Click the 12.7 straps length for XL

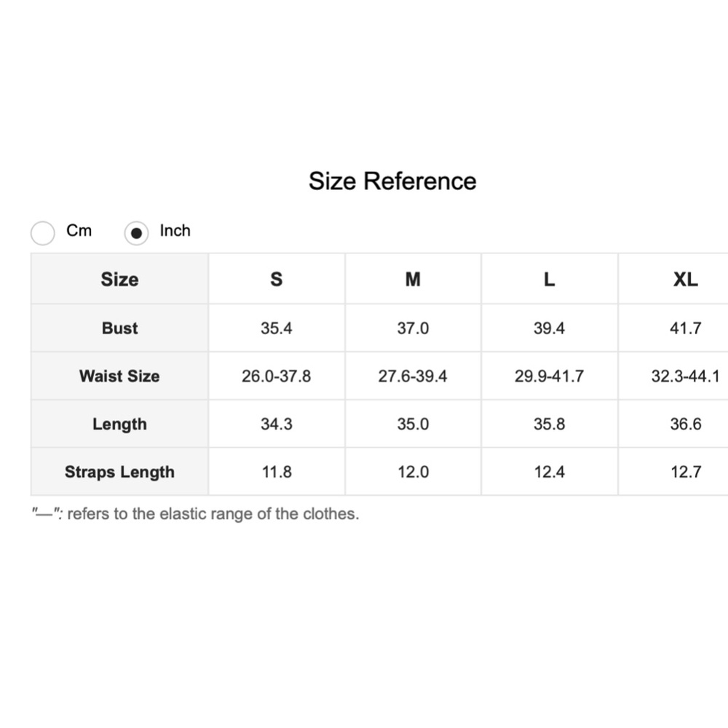point(685,472)
